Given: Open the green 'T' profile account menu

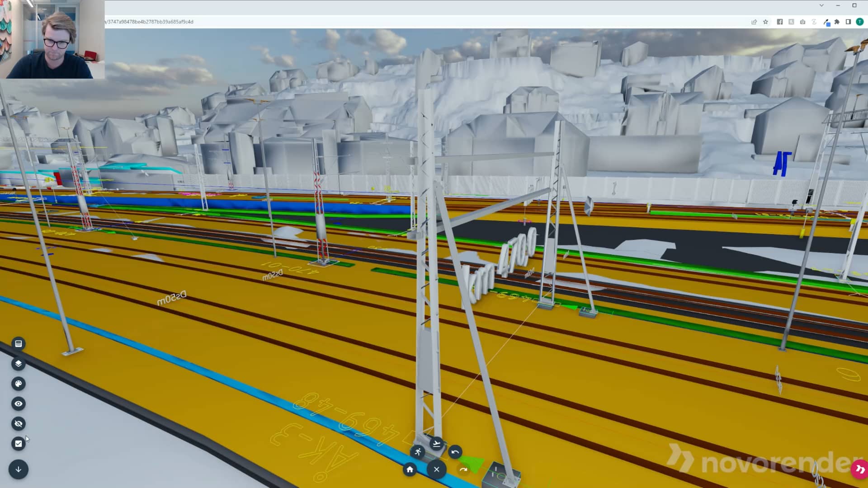Looking at the screenshot, I should point(859,22).
